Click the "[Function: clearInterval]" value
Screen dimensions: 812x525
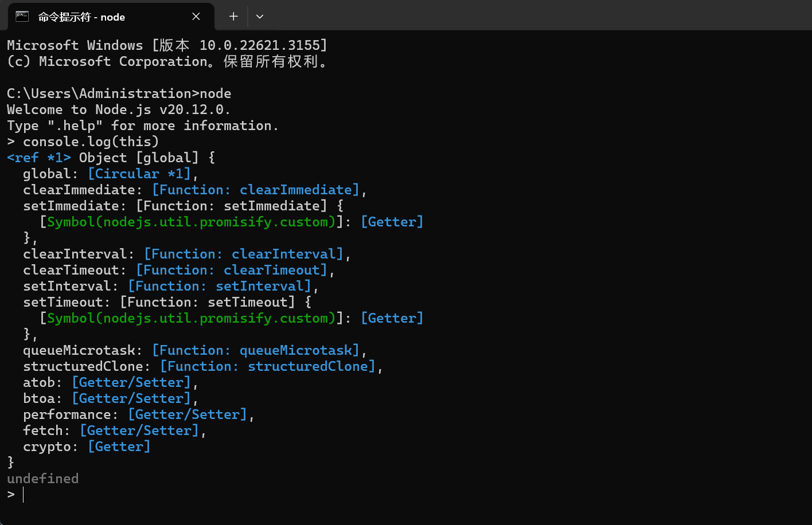click(x=244, y=254)
